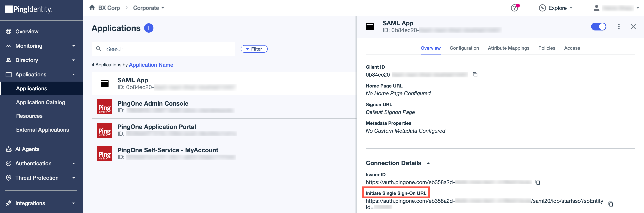Click the Applications window icon in sidebar
The width and height of the screenshot is (644, 213).
[x=9, y=74]
